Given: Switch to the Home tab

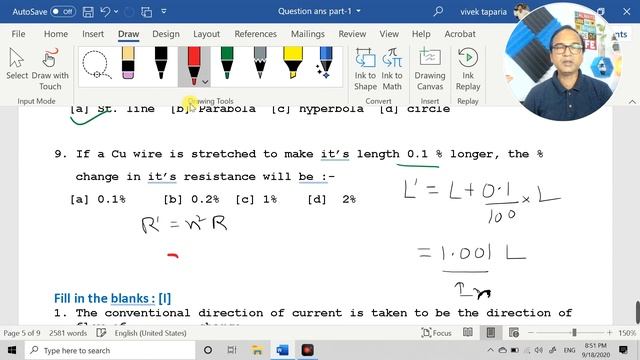Looking at the screenshot, I should coord(56,34).
